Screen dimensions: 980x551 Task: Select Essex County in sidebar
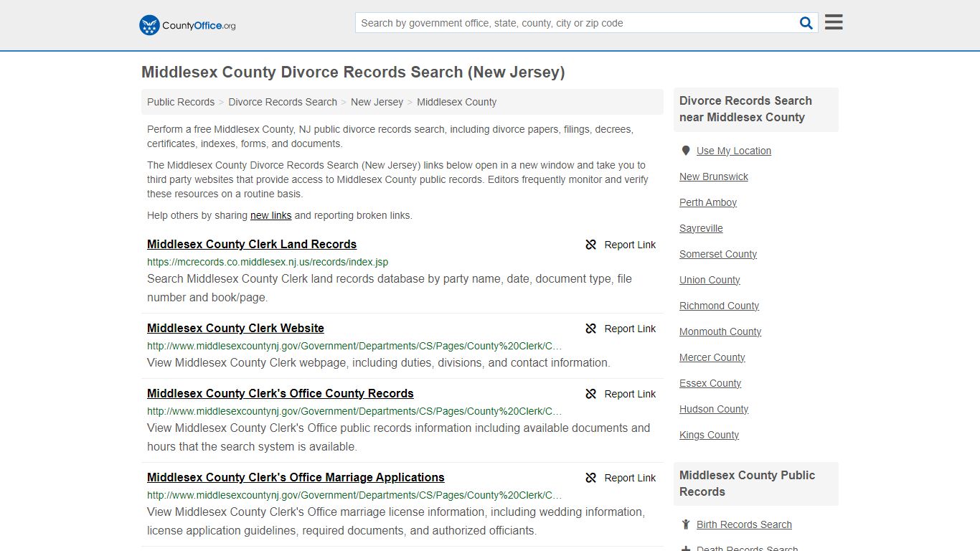tap(710, 383)
